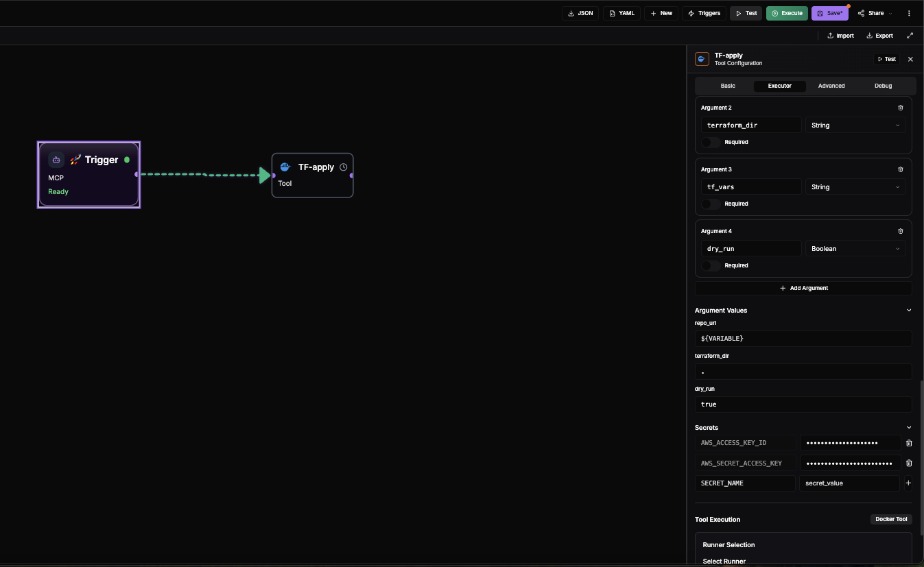Click the SECRET_NAME input field
This screenshot has height=567, width=924.
pyautogui.click(x=745, y=483)
